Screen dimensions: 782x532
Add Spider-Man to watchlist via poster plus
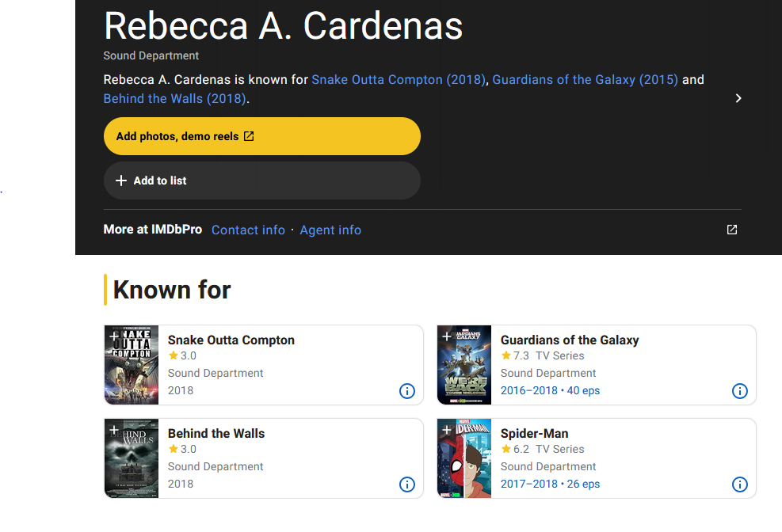(447, 429)
